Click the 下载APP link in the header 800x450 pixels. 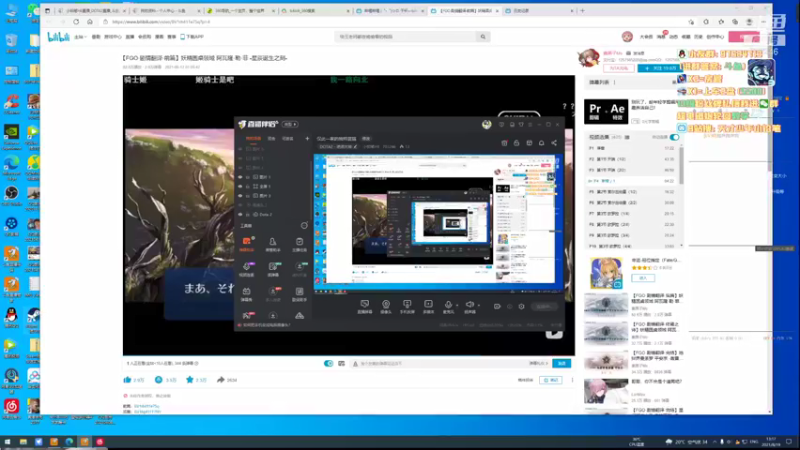[x=192, y=37]
